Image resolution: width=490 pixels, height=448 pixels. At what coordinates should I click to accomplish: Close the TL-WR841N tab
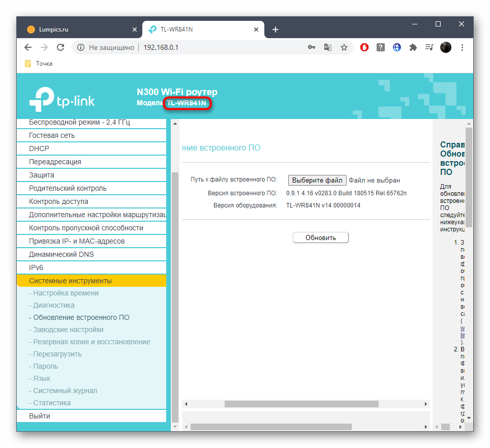[256, 29]
